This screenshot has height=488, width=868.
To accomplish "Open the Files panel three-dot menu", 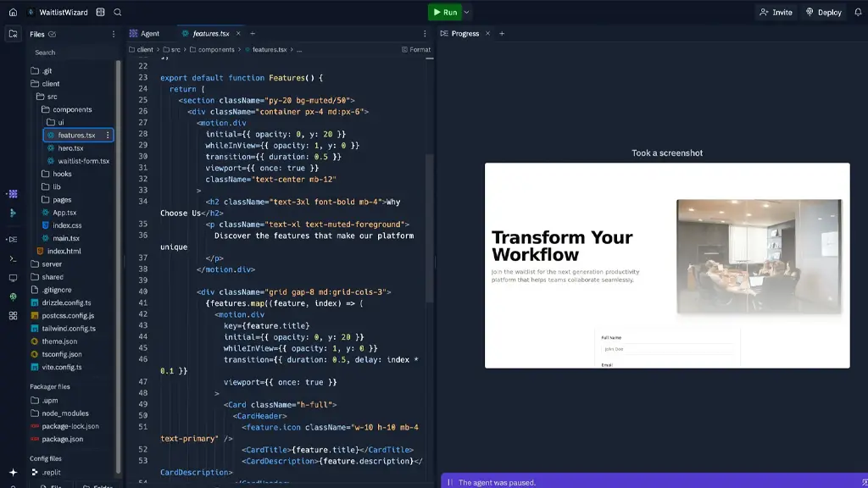I will (114, 34).
